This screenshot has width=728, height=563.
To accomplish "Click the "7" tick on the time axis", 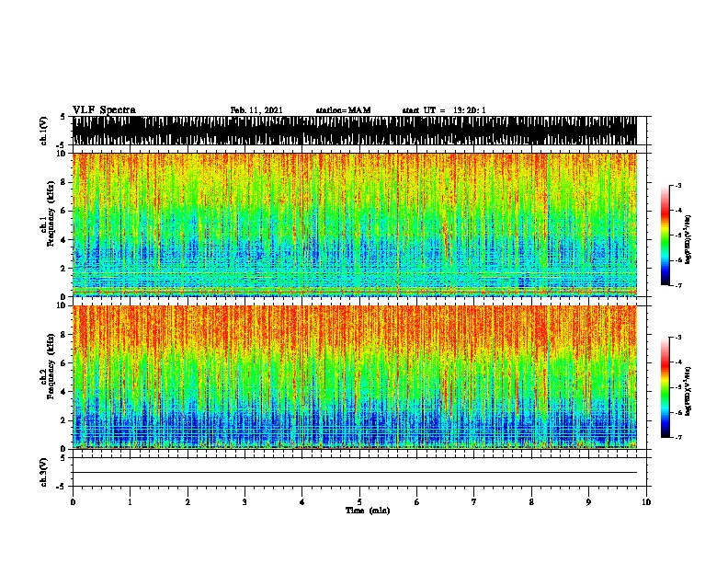I will coord(474,502).
